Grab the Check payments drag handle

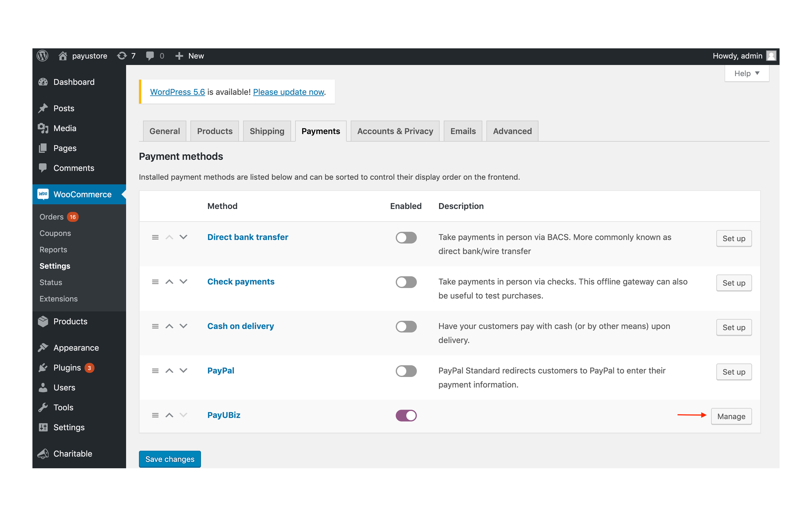pyautogui.click(x=155, y=282)
